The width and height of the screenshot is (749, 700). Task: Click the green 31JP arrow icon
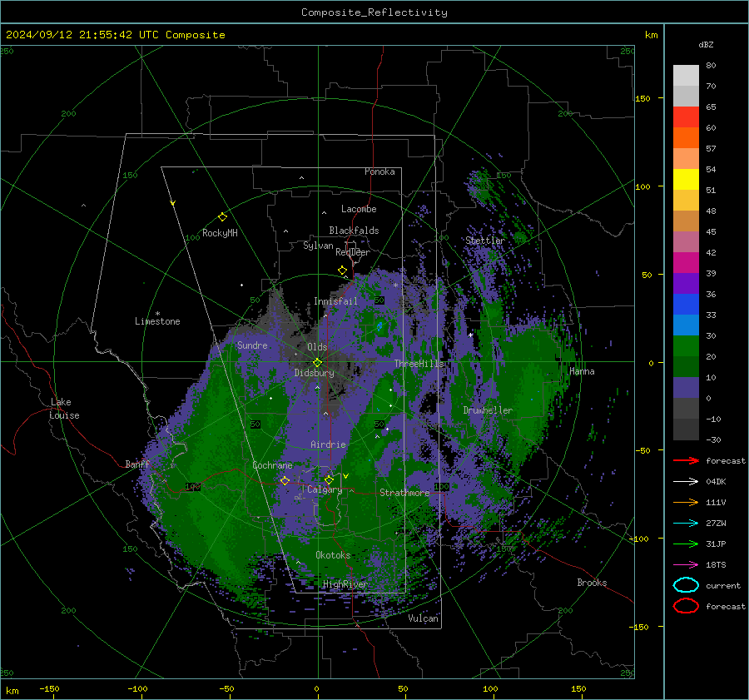click(686, 544)
